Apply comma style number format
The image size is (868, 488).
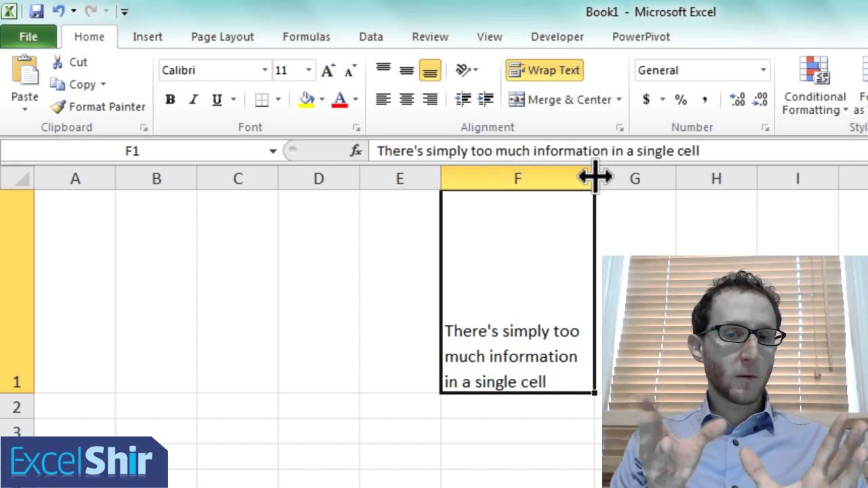pos(705,100)
